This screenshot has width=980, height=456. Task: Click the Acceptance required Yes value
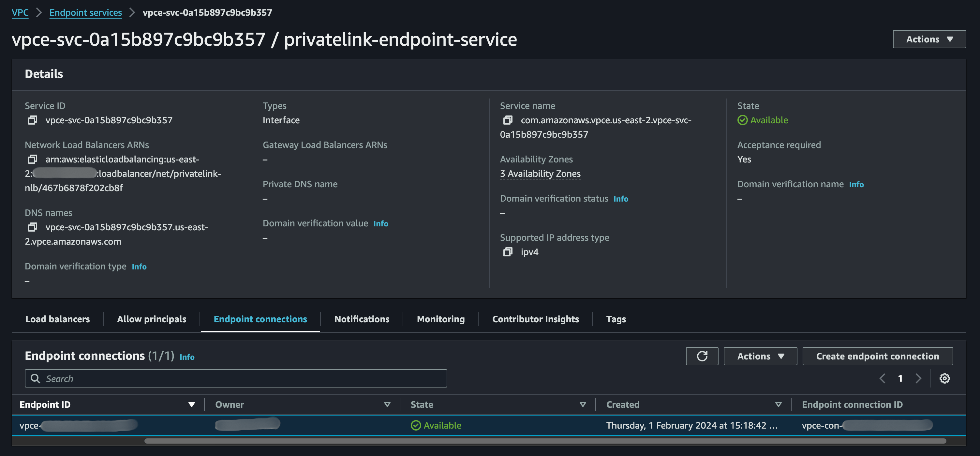tap(744, 159)
